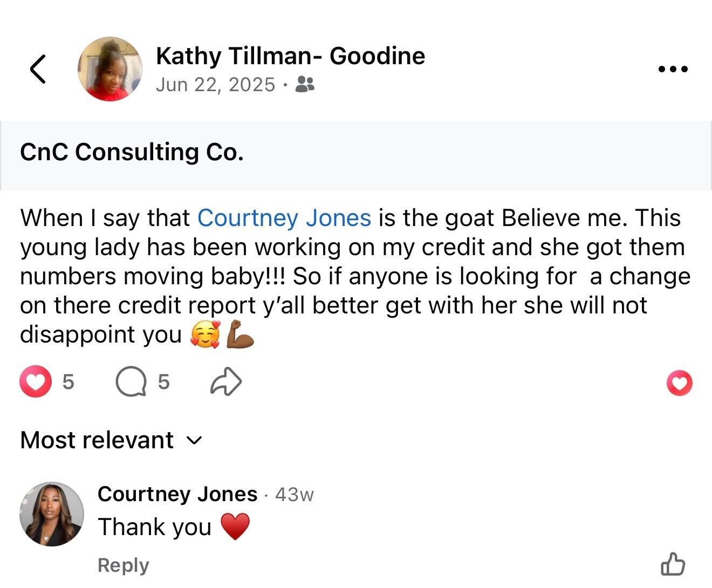Click the friends audience icon beside date
Viewport: 712px width, 588px height.
pos(305,84)
